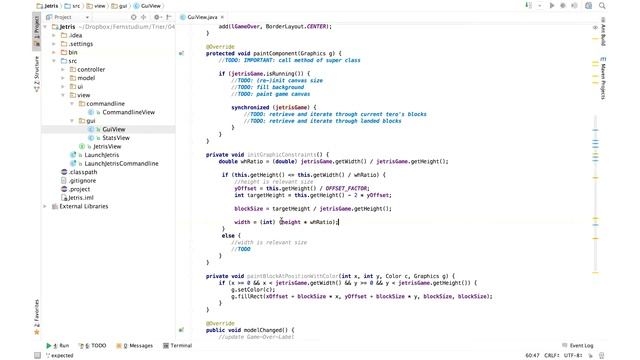Image resolution: width=640 pixels, height=360 pixels.
Task: Expand External Libraries node
Action: click(45, 206)
